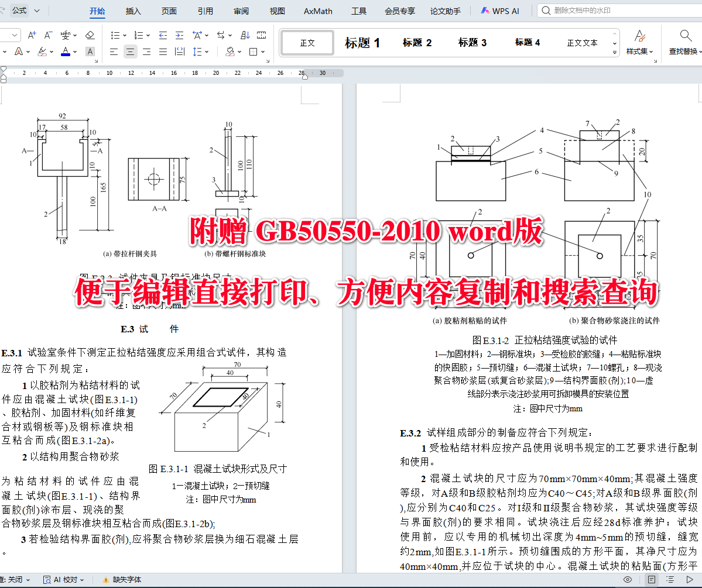Apply paragraph shading fill bucket
This screenshot has width=702, height=588.
click(x=230, y=52)
